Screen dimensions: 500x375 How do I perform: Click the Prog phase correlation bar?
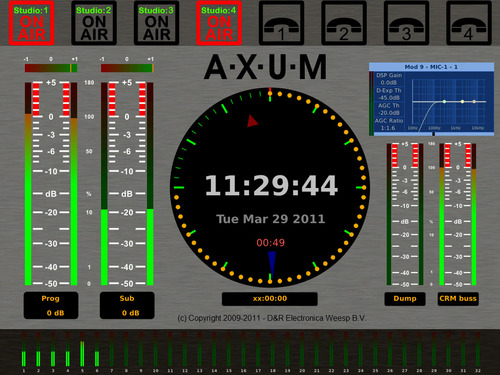51,68
